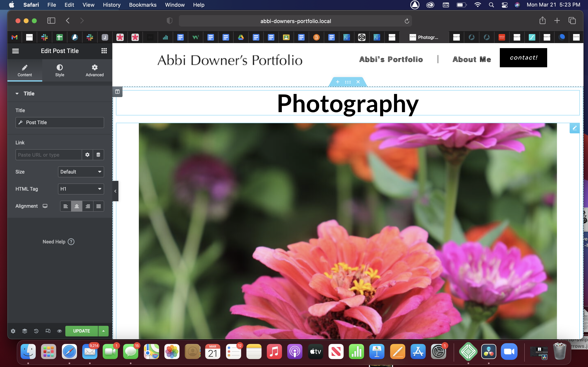Open the History icon in bottom bar
Image resolution: width=588 pixels, height=367 pixels.
click(36, 331)
